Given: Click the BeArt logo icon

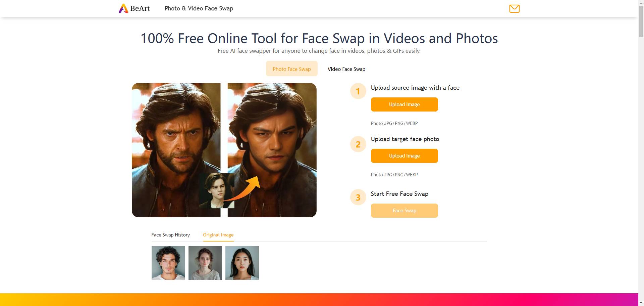Looking at the screenshot, I should pos(123,8).
